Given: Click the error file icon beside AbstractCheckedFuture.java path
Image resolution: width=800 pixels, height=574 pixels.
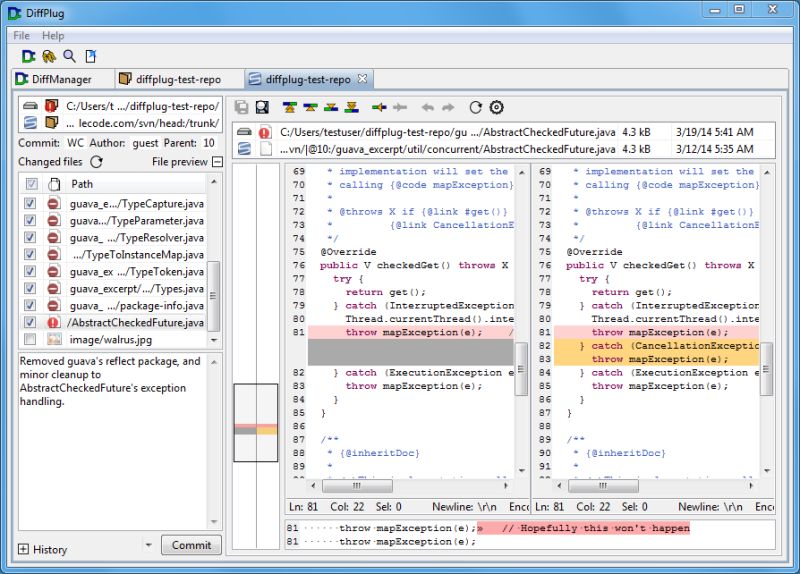Looking at the screenshot, I should coord(265,133).
